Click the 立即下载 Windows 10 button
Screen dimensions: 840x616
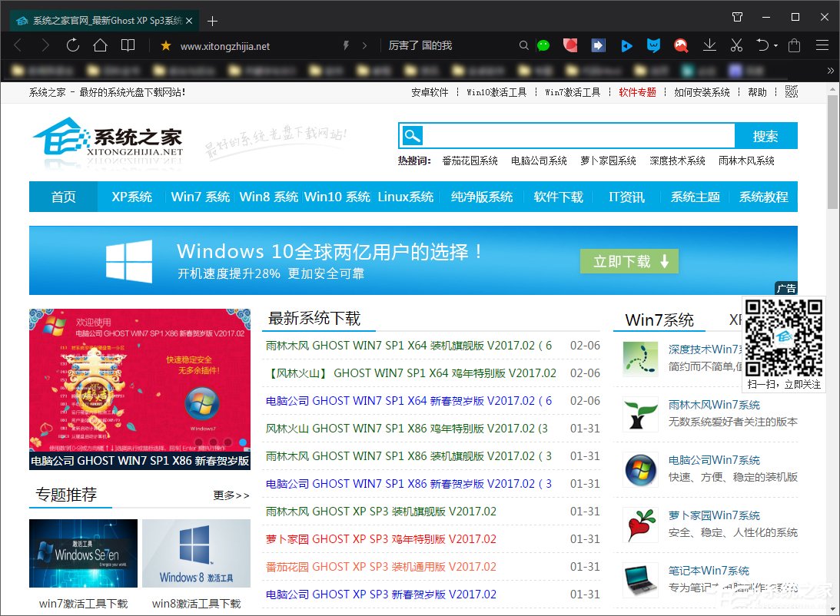tap(629, 261)
